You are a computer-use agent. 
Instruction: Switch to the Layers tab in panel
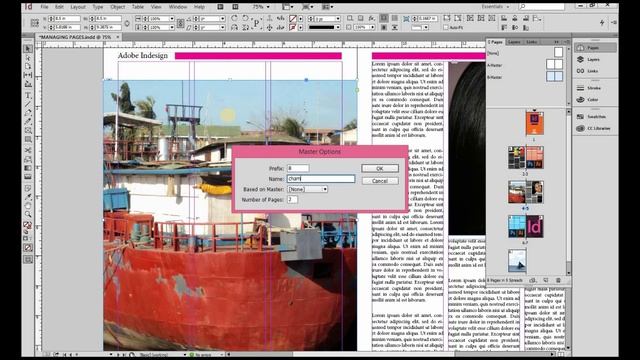pyautogui.click(x=514, y=42)
